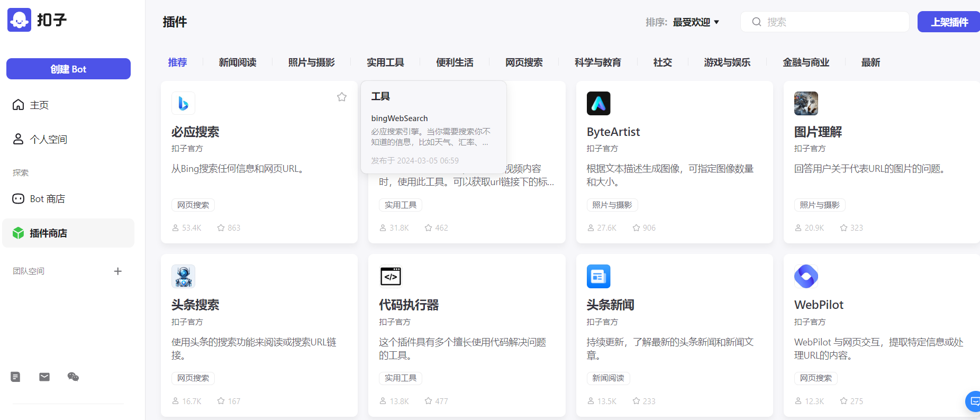Screen dimensions: 980x420
Task: Click 照片与摄影 tag on ByteArtist card
Action: (612, 205)
